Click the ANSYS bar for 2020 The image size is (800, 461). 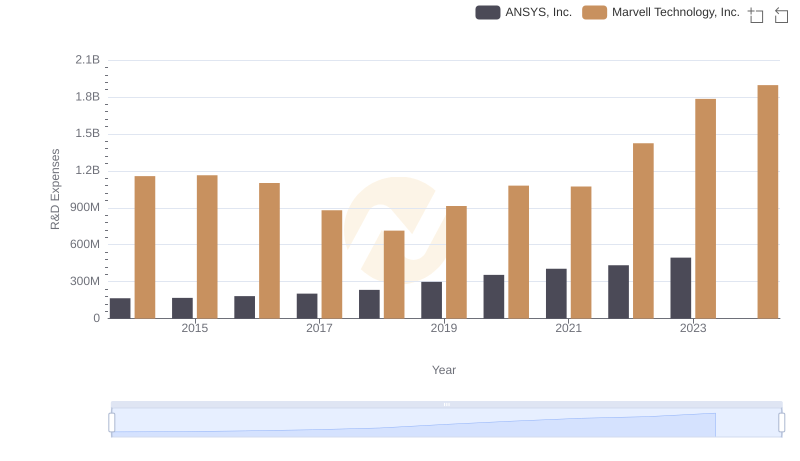494,297
